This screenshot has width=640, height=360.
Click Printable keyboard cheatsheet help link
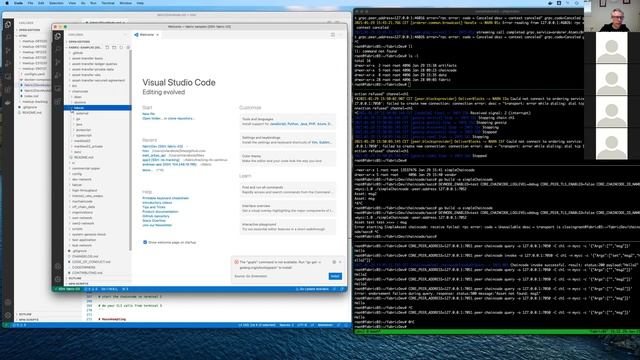click(x=166, y=198)
